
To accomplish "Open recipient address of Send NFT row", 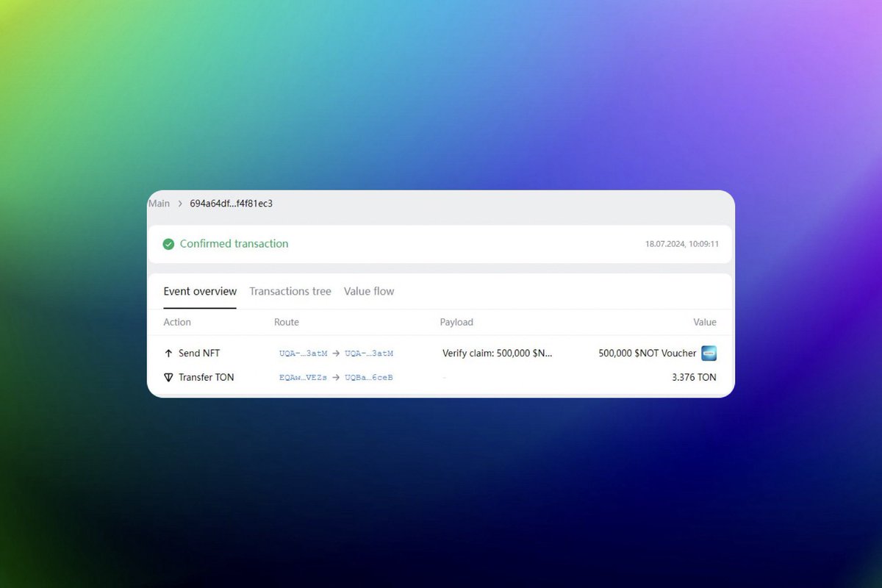I will 369,354.
